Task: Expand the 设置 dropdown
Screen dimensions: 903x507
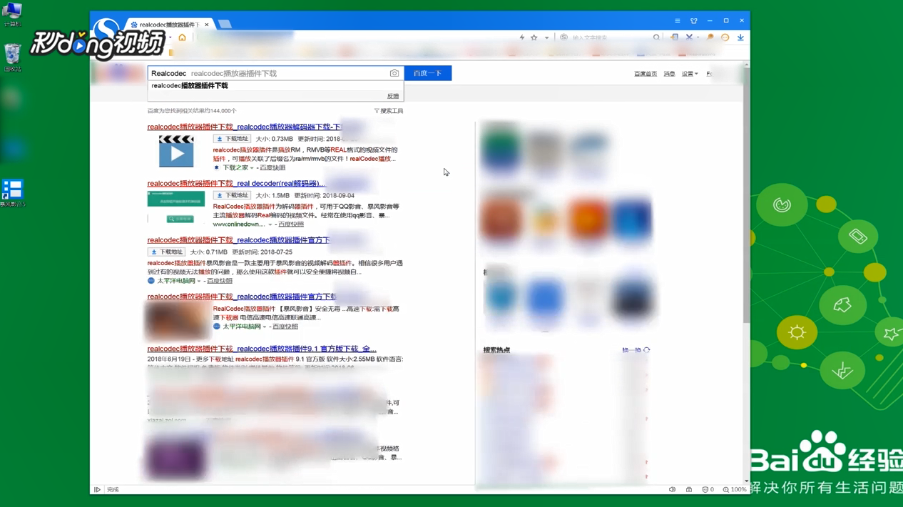Action: [689, 74]
